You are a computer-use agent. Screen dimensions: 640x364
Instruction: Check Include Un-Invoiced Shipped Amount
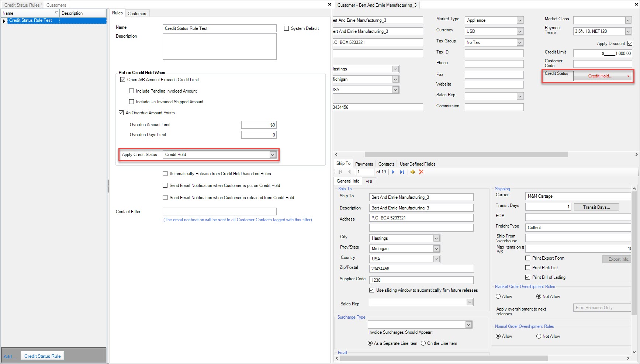[131, 101]
